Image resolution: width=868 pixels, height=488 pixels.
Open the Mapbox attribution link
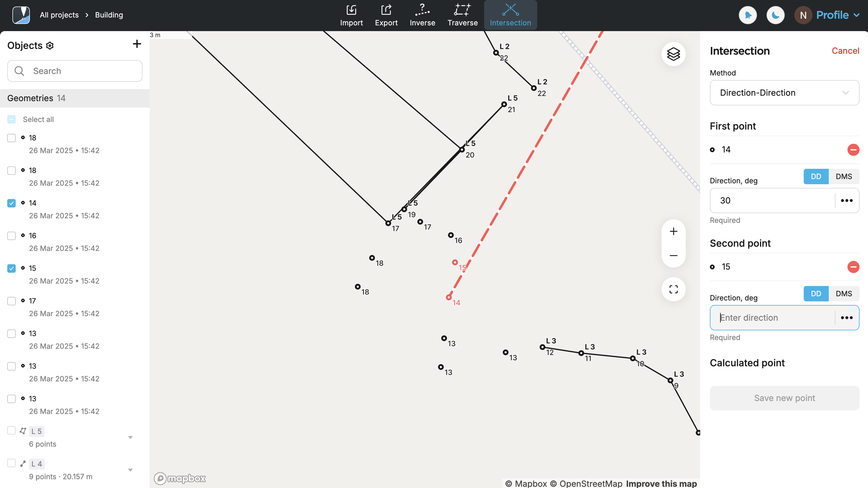tap(527, 483)
